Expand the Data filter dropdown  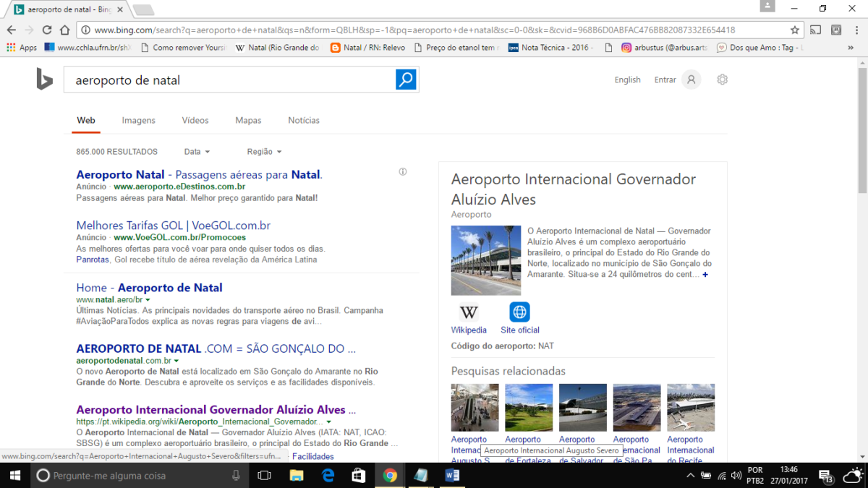point(197,152)
